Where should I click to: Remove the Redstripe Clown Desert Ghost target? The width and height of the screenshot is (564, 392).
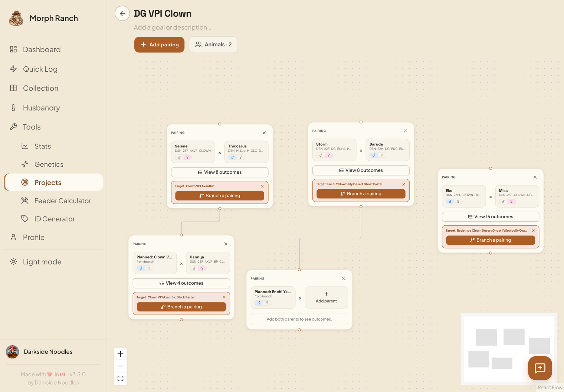[533, 231]
